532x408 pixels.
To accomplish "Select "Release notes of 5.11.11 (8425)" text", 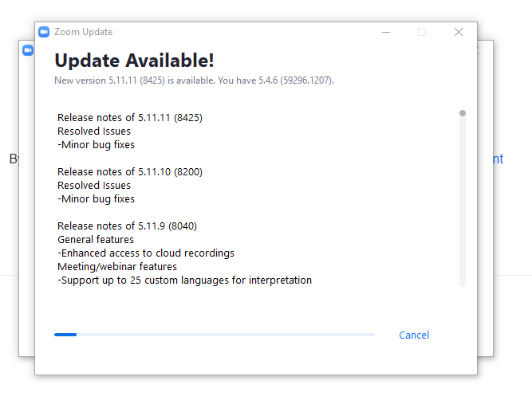I will pyautogui.click(x=130, y=118).
